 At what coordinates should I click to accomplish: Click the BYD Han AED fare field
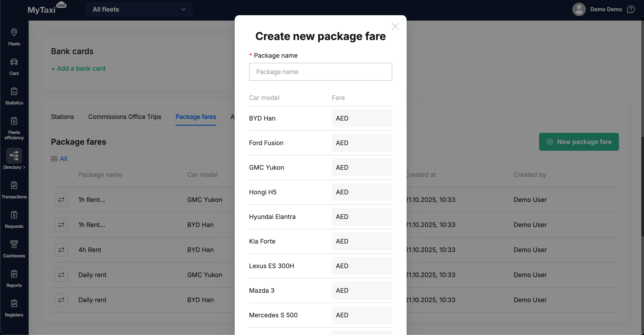pos(362,118)
